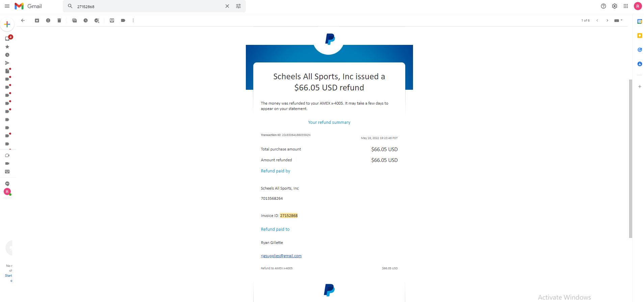Open Google Keep side panel
The width and height of the screenshot is (644, 302).
[640, 36]
